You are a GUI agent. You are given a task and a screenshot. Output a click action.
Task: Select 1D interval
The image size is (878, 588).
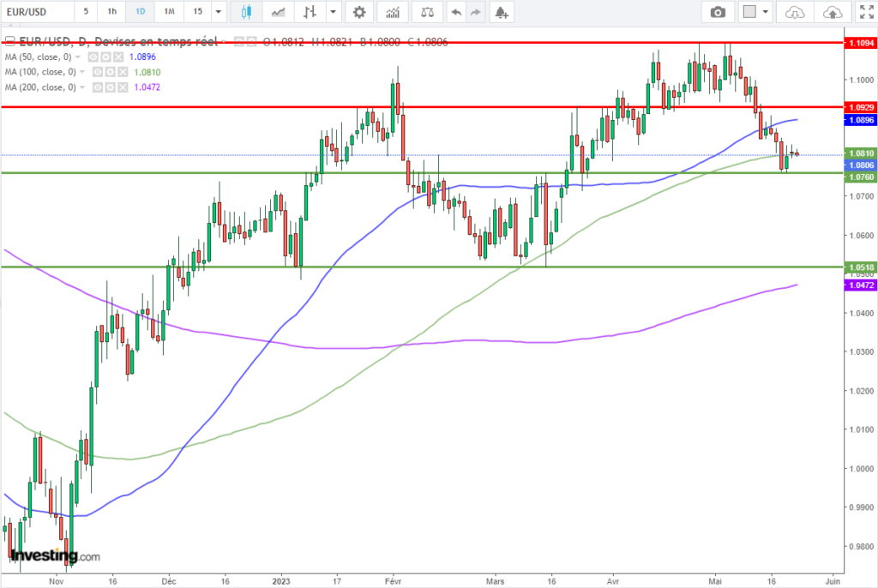140,12
